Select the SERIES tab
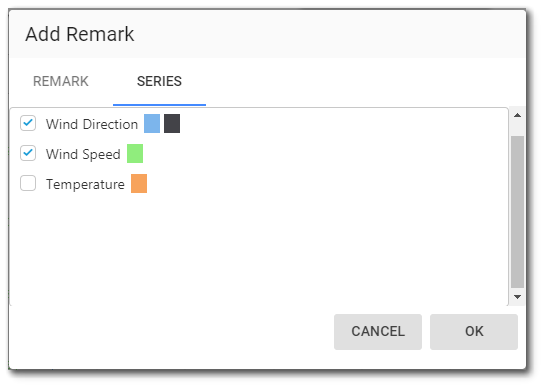This screenshot has width=542, height=386. point(159,82)
